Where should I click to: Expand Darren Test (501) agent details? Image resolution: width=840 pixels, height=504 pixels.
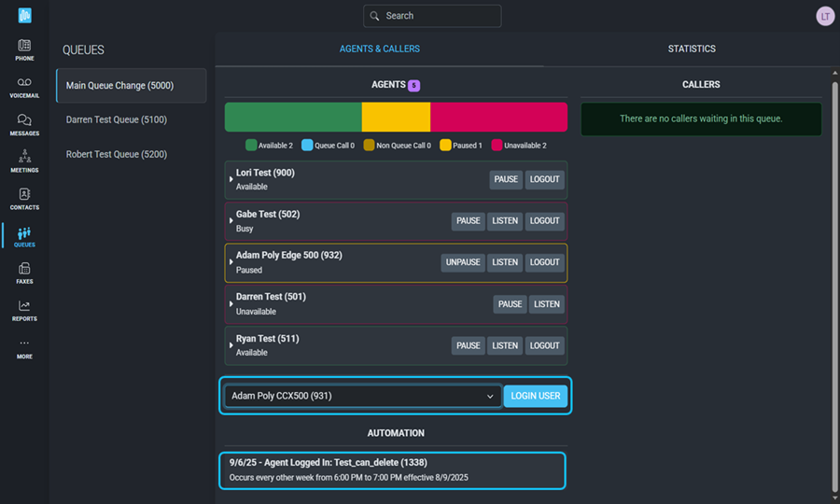[231, 304]
